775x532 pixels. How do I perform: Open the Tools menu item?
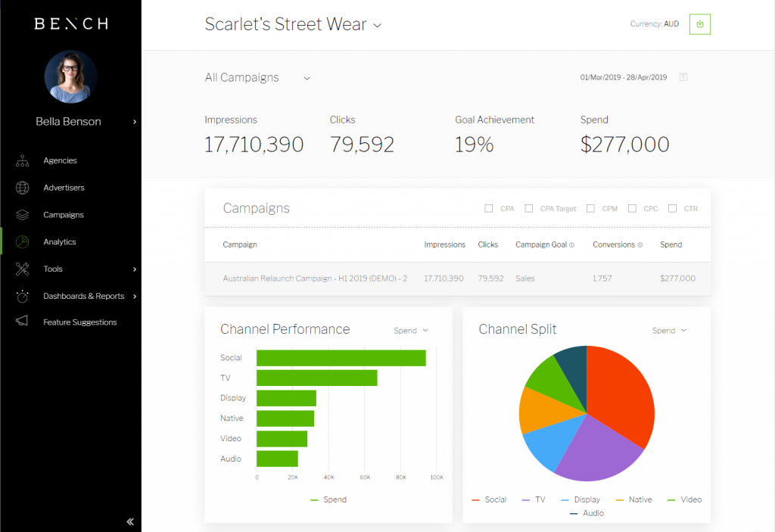pyautogui.click(x=53, y=269)
